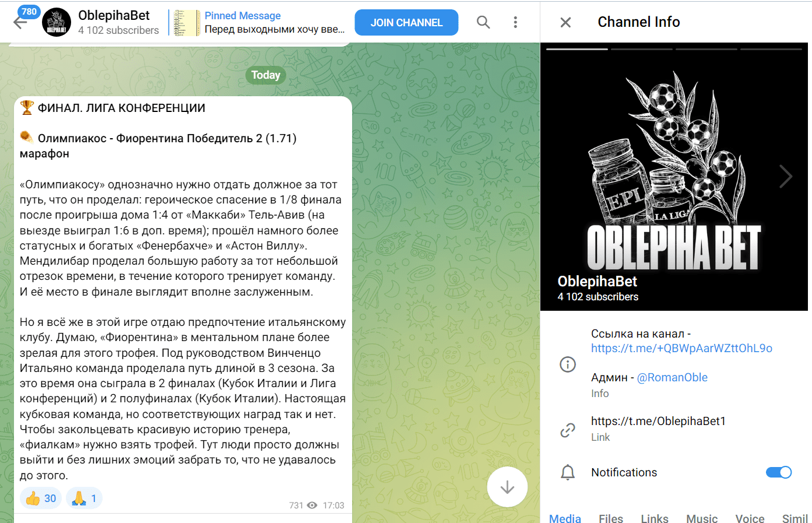Switch to the Media tab
The width and height of the screenshot is (812, 523).
(565, 518)
